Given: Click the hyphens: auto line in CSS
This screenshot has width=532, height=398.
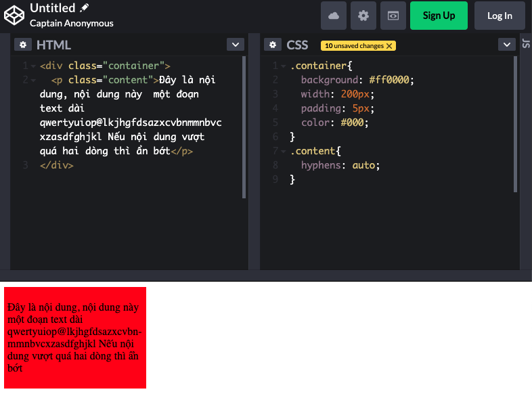Looking at the screenshot, I should point(340,165).
